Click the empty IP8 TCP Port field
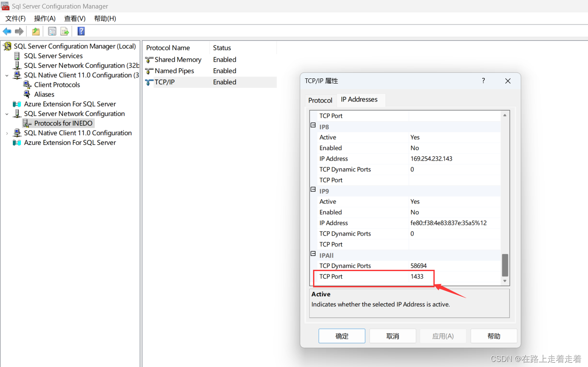 tap(455, 180)
